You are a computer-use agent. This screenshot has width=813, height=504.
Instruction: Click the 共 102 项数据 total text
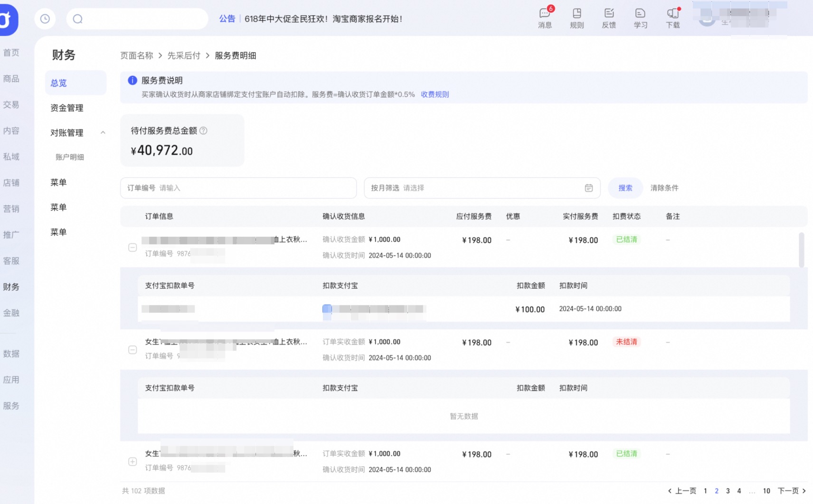coord(143,491)
